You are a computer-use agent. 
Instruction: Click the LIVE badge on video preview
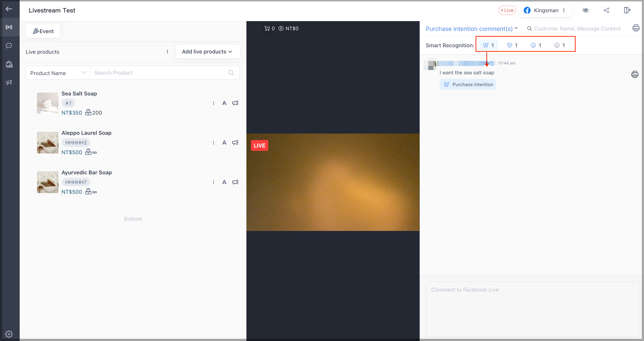tap(260, 146)
